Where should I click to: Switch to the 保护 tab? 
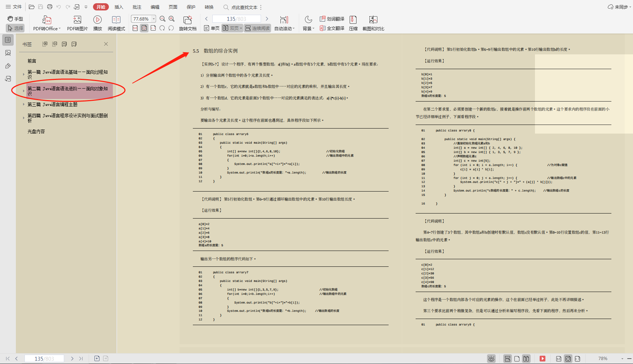coord(191,7)
